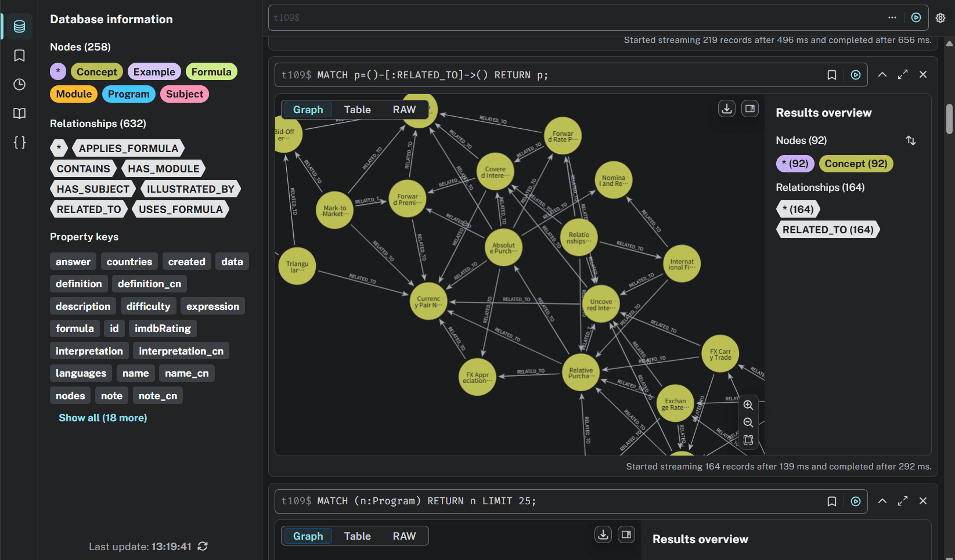Refresh the database last update
The height and width of the screenshot is (560, 955).
[x=203, y=546]
